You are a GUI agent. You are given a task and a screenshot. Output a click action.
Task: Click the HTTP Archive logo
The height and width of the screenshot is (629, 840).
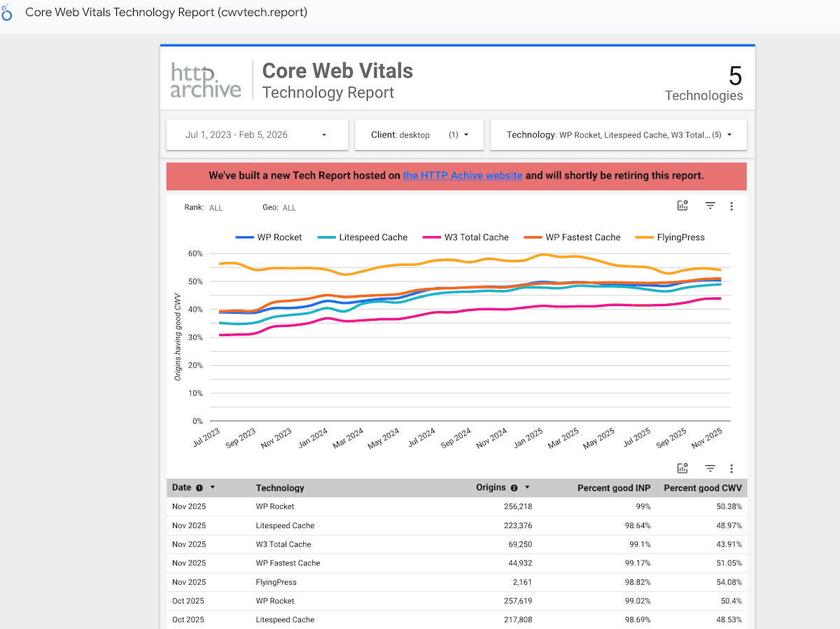205,79
